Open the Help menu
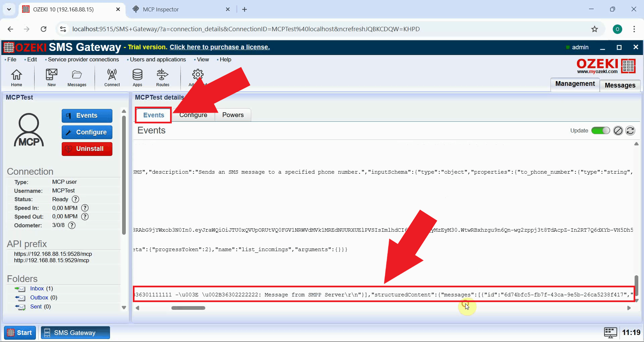Screen dimensions: 644x342 (x=225, y=59)
